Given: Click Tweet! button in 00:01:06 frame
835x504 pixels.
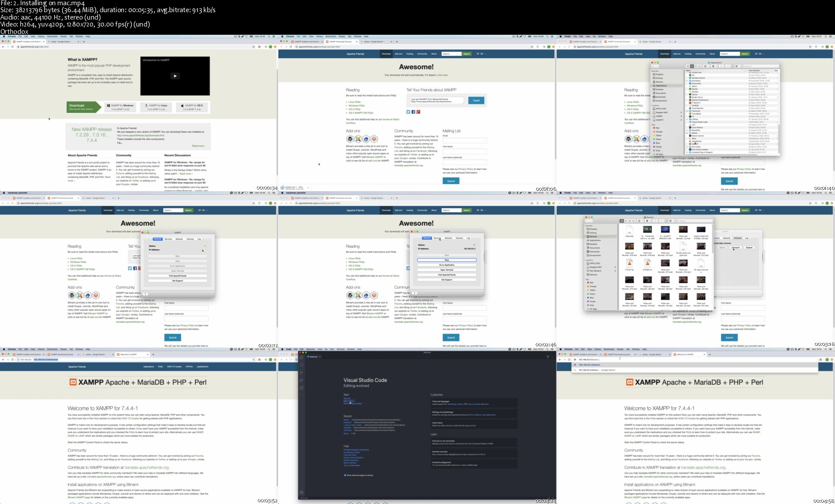Looking at the screenshot, I should [x=476, y=100].
